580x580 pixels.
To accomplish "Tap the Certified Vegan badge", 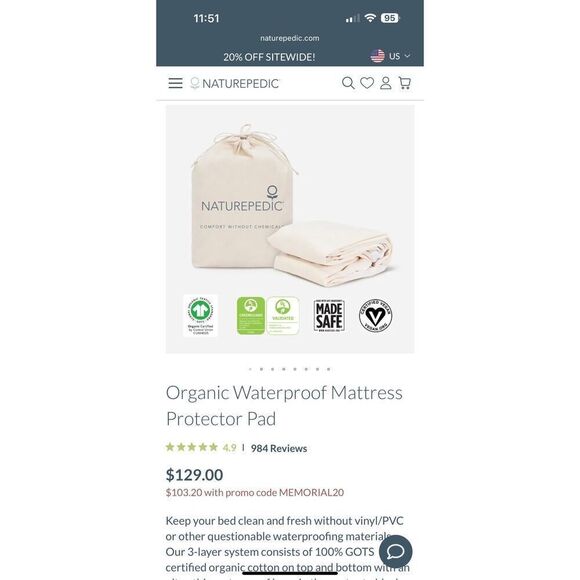I will 375,315.
